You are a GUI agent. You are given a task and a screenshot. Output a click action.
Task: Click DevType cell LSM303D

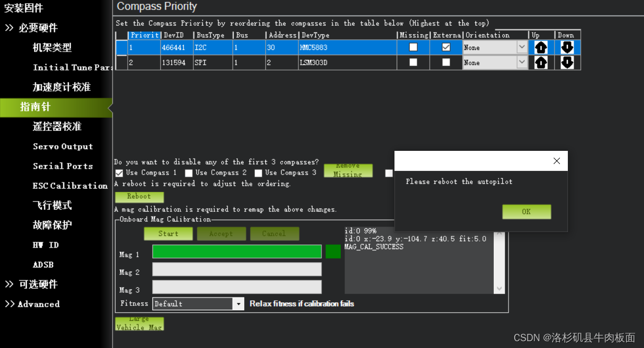coord(348,63)
